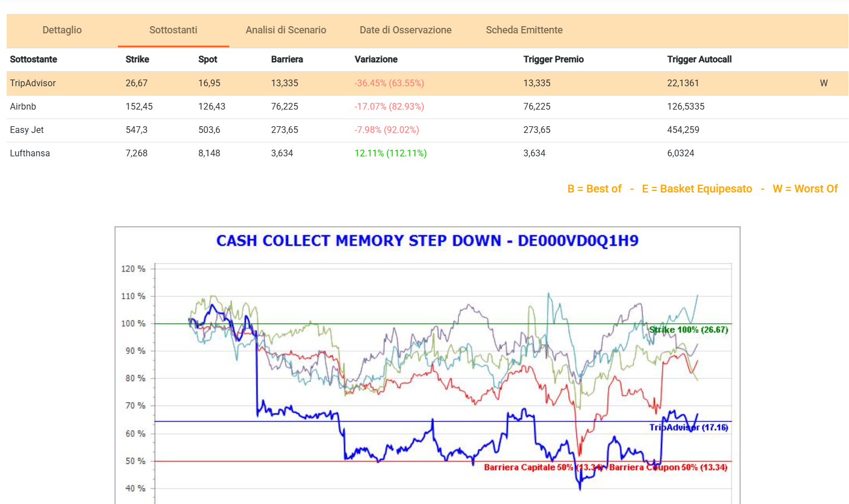Click the E = Basket Equipesato legend
Image resolution: width=849 pixels, height=504 pixels.
pyautogui.click(x=697, y=189)
